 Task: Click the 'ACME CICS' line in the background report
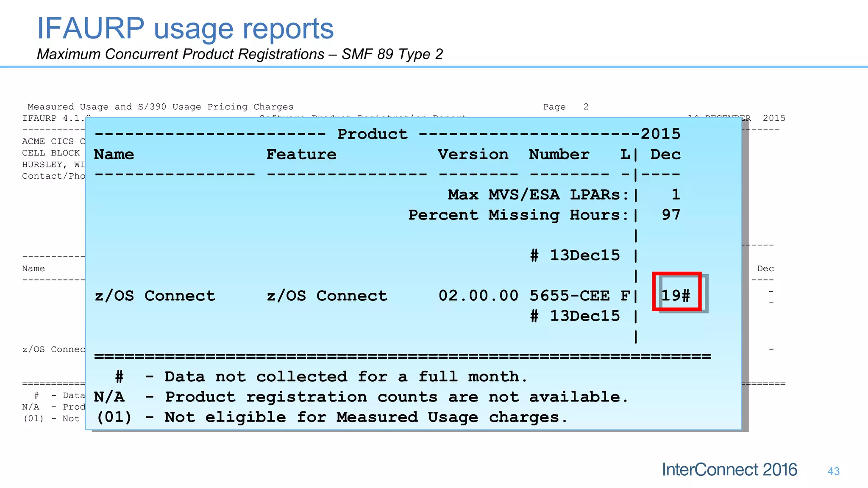(x=54, y=141)
